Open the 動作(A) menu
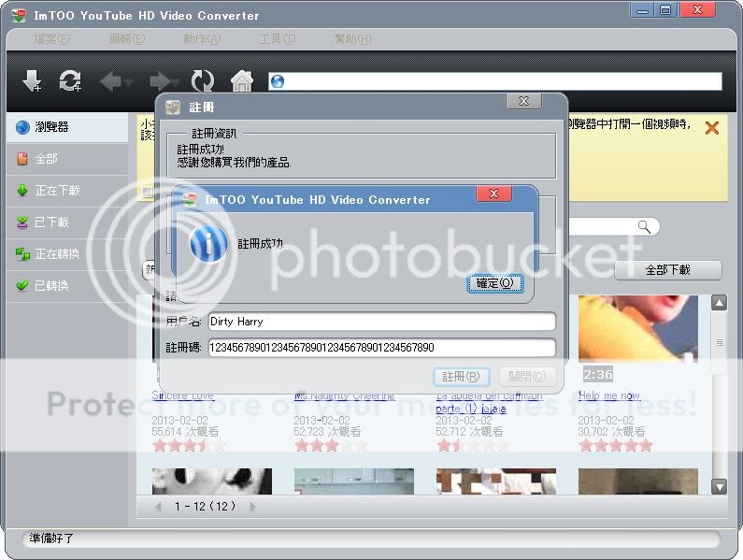 coord(202,39)
